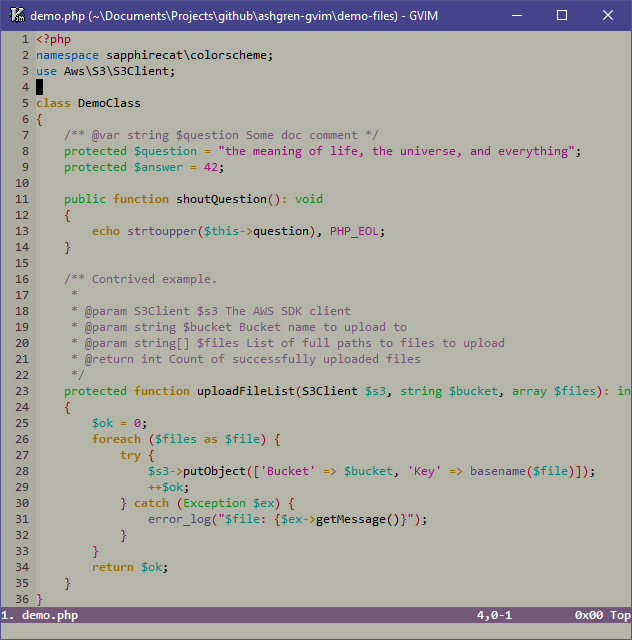Click the block cursor on line 4
The image size is (632, 640).
[x=40, y=87]
